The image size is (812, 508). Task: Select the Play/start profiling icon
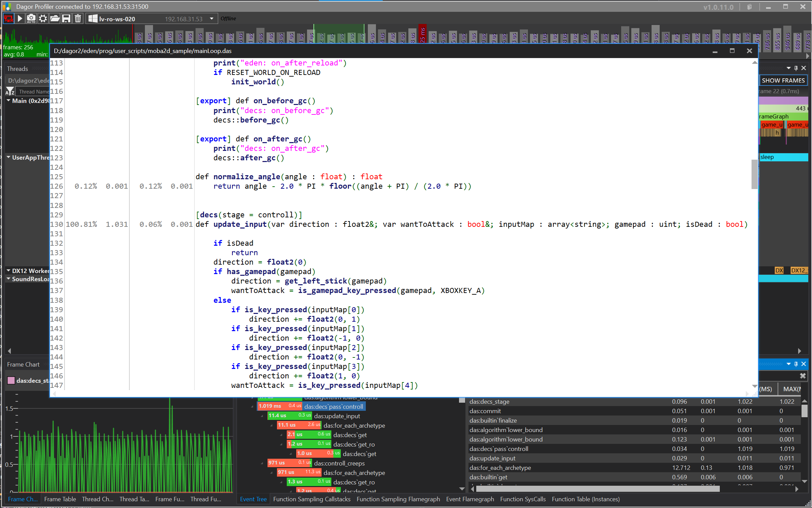[20, 19]
